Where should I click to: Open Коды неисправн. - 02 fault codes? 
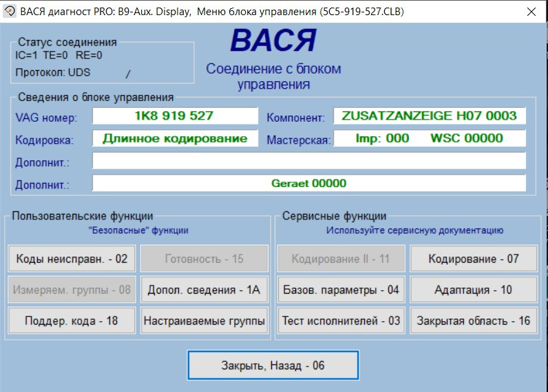tap(72, 259)
